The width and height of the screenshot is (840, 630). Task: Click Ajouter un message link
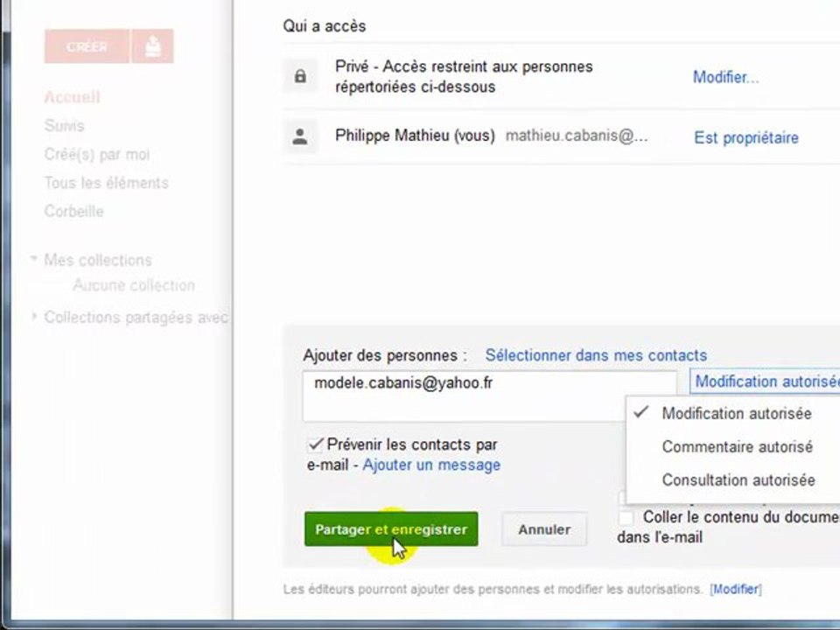pyautogui.click(x=431, y=465)
